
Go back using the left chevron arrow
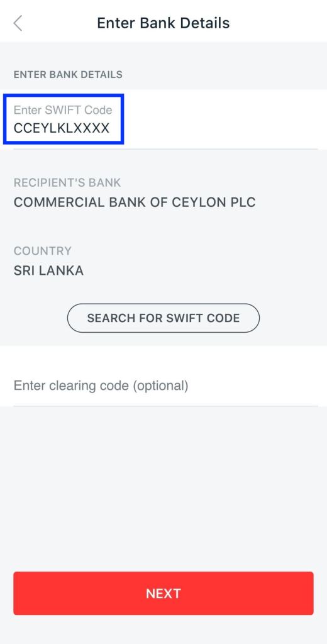18,23
